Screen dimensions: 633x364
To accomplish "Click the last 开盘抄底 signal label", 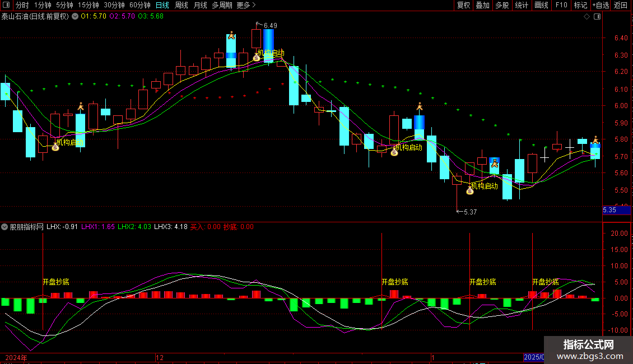I will click(546, 282).
